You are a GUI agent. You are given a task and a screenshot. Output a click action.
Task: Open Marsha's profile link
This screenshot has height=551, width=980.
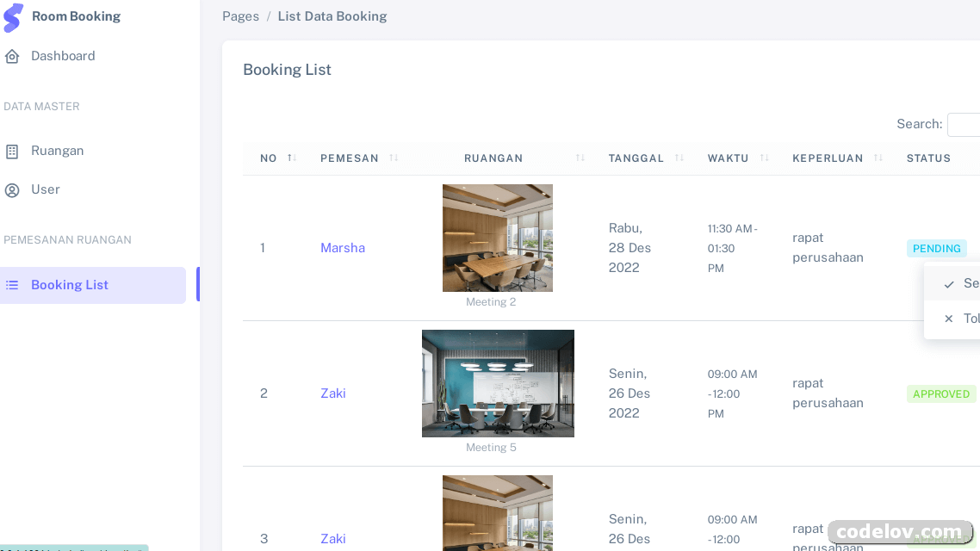pyautogui.click(x=343, y=248)
